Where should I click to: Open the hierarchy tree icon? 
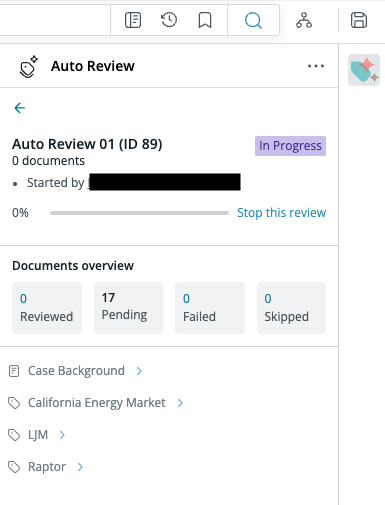pos(304,20)
